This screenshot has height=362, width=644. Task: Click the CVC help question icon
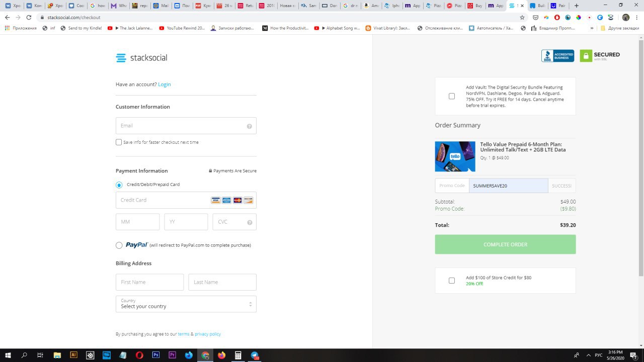pos(250,222)
